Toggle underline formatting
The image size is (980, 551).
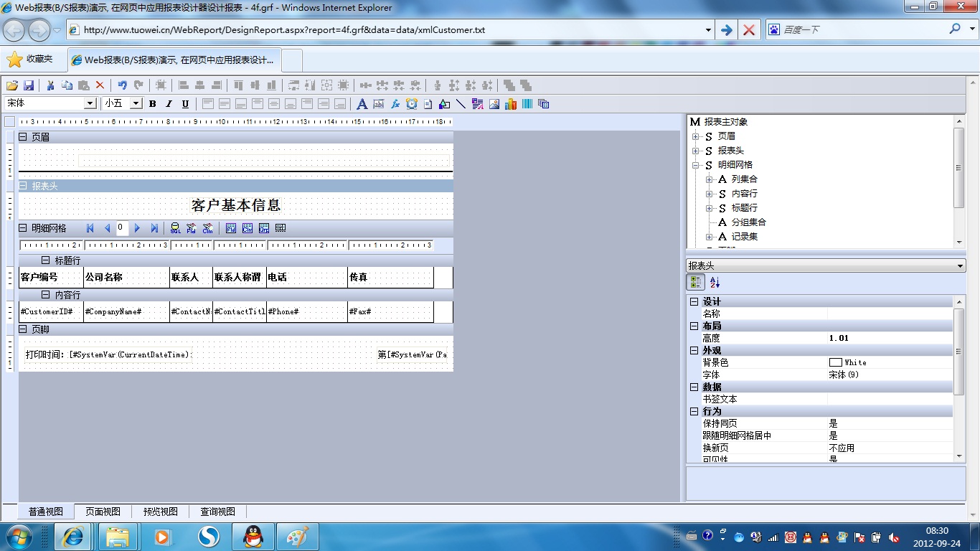tap(185, 104)
